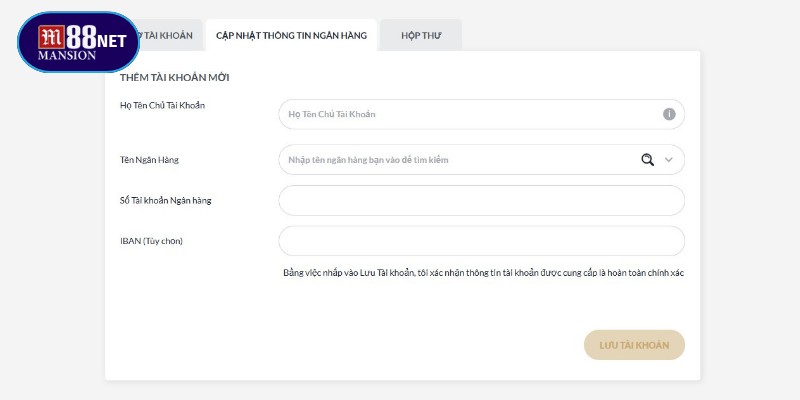
Task: Click the Họ Tên Chủ Tài Khoản label
Action: coord(162,106)
